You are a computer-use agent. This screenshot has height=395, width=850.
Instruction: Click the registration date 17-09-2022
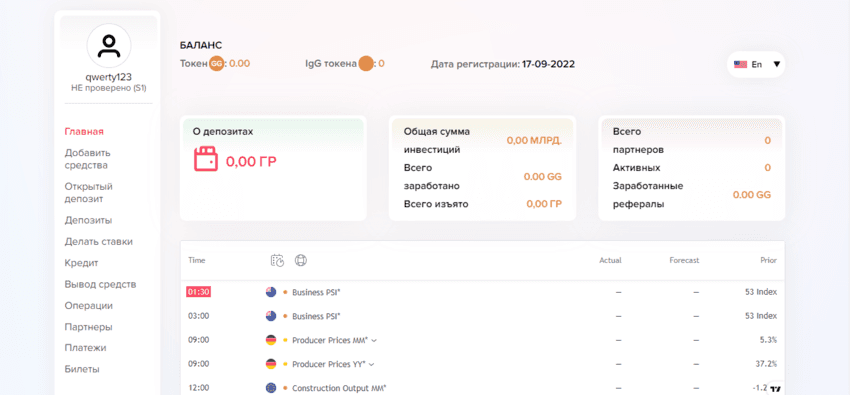tap(548, 64)
